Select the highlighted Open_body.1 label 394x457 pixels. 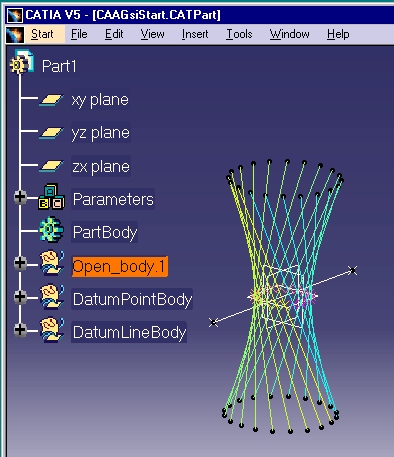point(120,267)
